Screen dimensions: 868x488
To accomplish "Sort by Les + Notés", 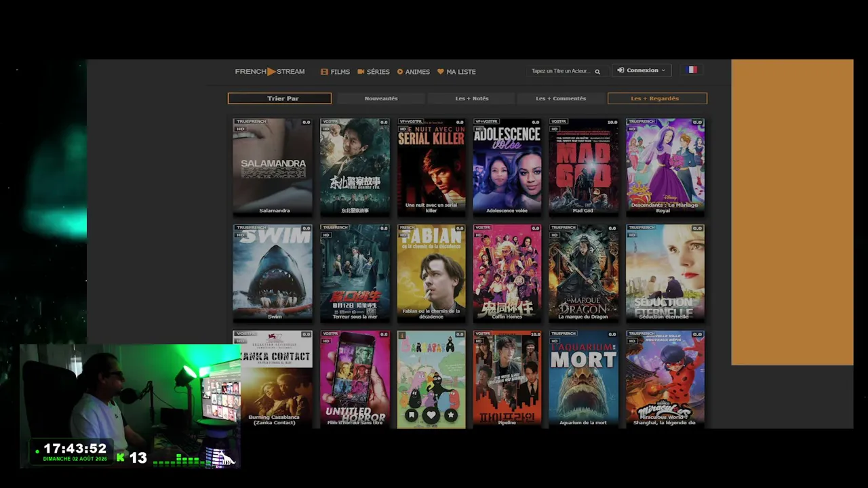I will click(x=472, y=98).
